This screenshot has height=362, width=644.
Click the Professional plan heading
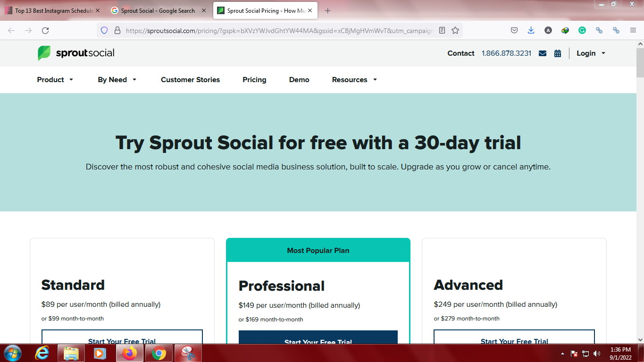pyautogui.click(x=282, y=286)
